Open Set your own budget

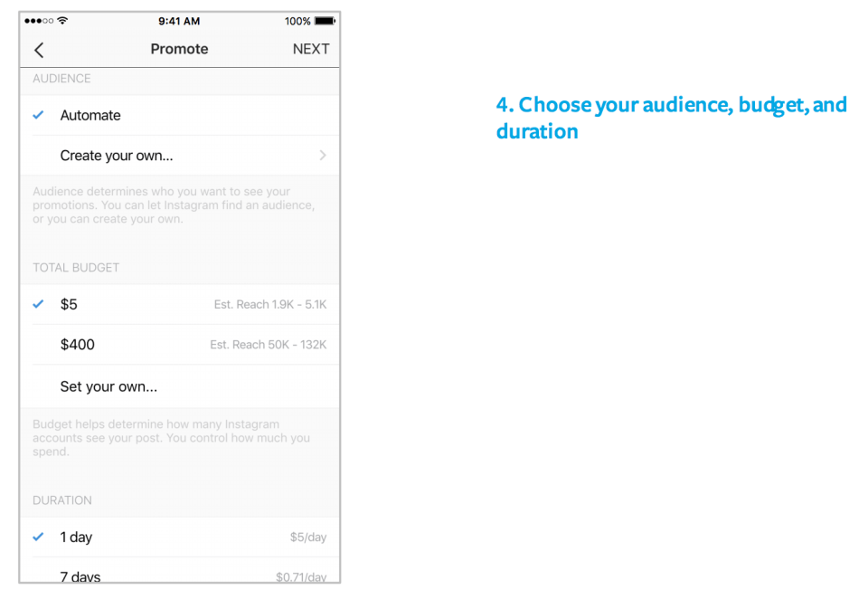pos(108,386)
